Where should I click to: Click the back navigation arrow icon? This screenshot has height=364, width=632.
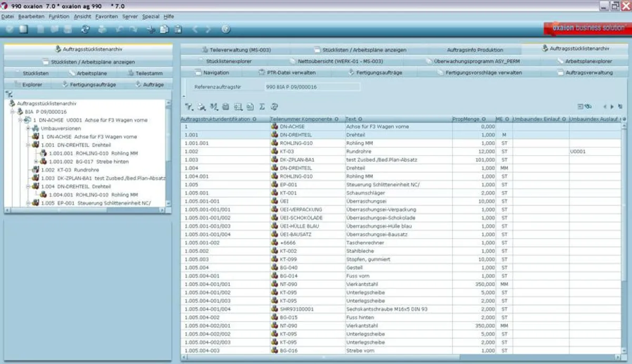[194, 29]
